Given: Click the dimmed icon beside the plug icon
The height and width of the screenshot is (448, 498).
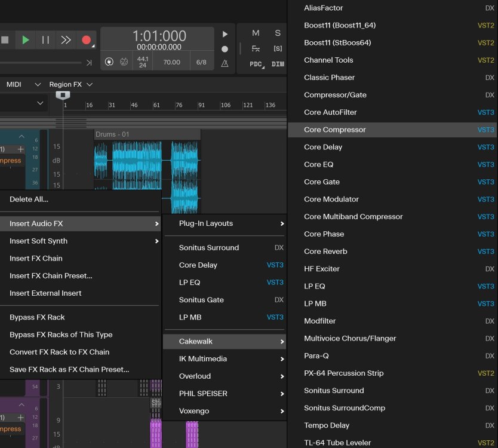Looking at the screenshot, I should point(124,62).
